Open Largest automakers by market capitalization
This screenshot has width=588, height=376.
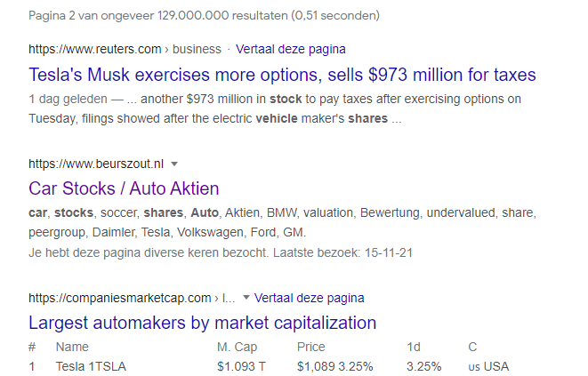coord(203,323)
